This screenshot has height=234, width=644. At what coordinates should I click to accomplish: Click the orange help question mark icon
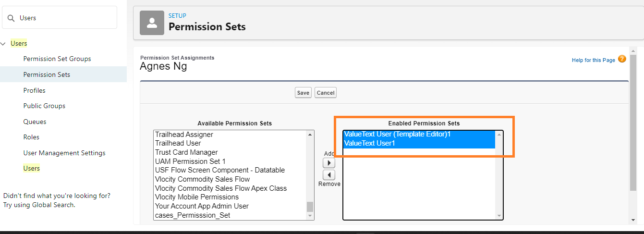pos(622,59)
